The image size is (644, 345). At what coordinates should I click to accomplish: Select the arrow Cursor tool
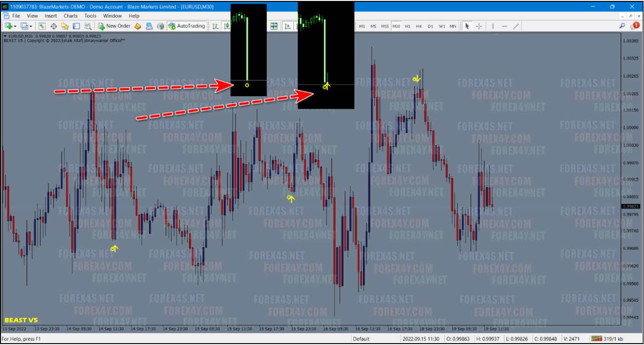(467, 26)
